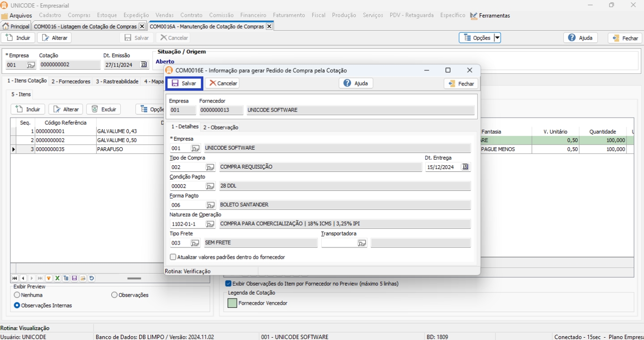Click Cancelar in the COM0016E dialog

223,83
